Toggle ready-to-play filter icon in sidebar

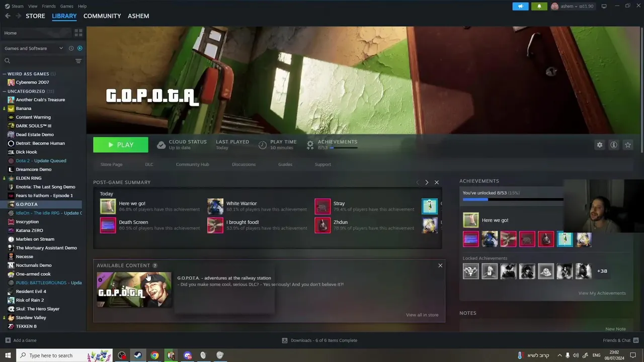click(79, 48)
